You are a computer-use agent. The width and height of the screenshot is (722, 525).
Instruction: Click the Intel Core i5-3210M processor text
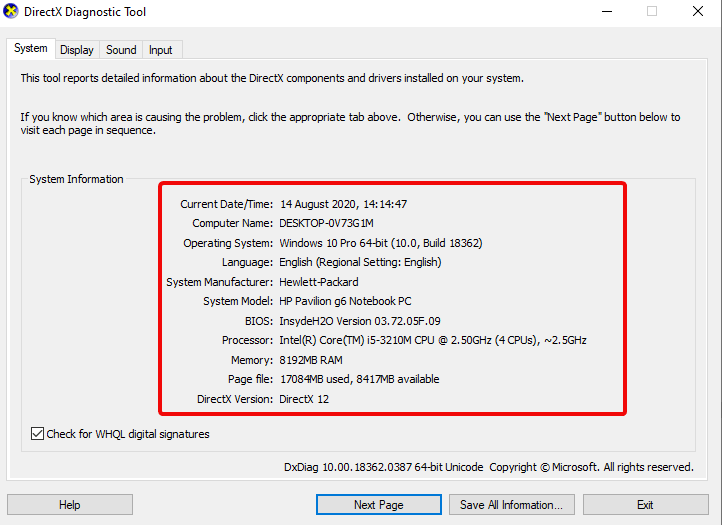tap(433, 340)
